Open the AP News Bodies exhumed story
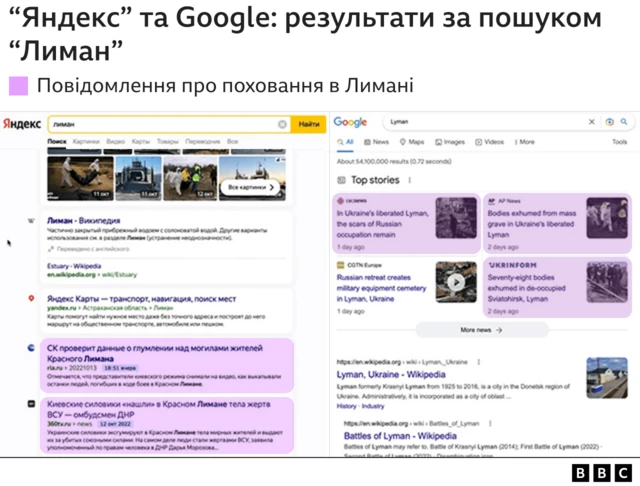The width and height of the screenshot is (640, 486). pyautogui.click(x=531, y=224)
